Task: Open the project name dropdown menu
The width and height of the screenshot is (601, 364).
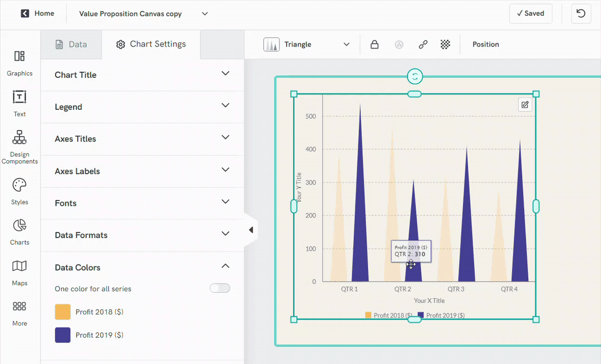Action: [205, 14]
